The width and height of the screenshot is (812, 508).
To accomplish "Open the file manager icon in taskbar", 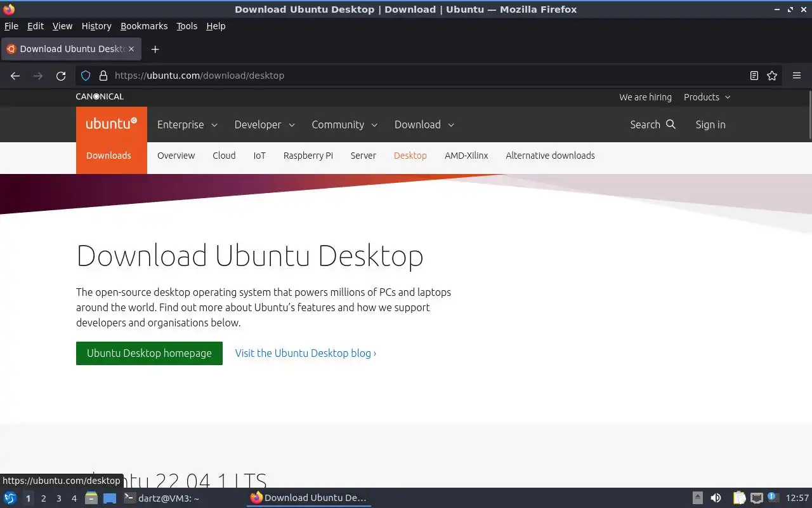I will (x=91, y=498).
